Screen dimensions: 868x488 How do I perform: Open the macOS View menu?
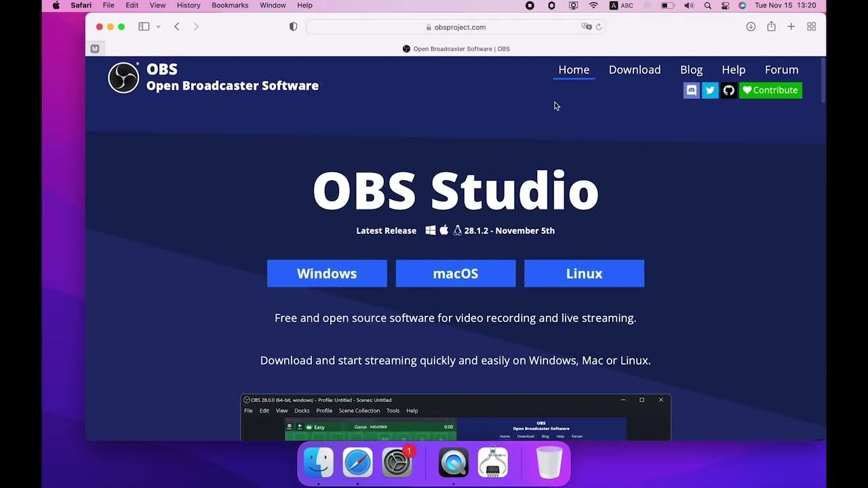click(158, 5)
